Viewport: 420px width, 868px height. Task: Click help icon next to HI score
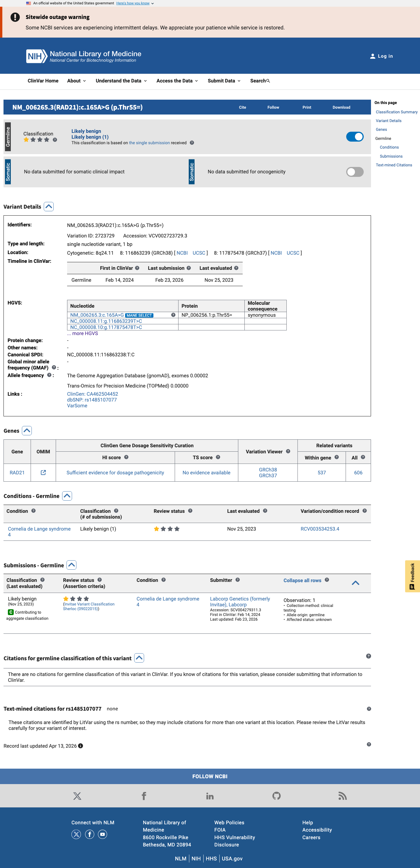[x=126, y=457]
